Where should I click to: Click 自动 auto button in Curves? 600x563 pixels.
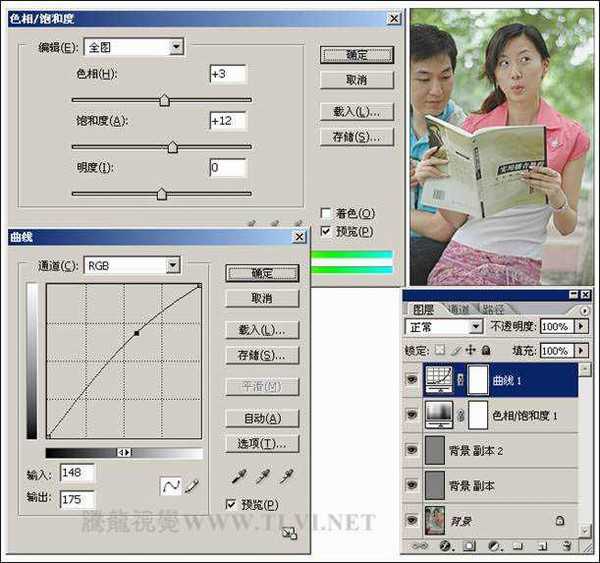click(x=262, y=418)
